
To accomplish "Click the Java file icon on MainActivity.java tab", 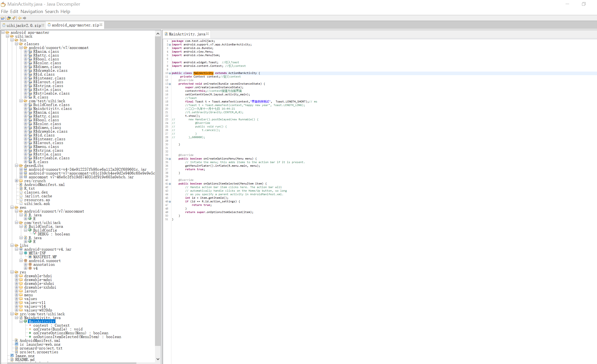I will click(166, 34).
